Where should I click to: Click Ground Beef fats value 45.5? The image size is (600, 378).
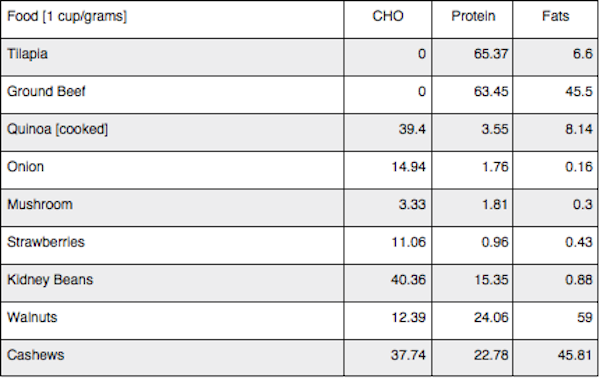click(x=579, y=91)
